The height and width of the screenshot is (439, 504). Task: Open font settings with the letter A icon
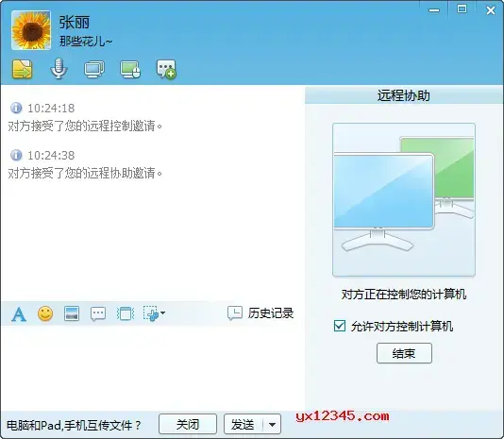pyautogui.click(x=19, y=313)
